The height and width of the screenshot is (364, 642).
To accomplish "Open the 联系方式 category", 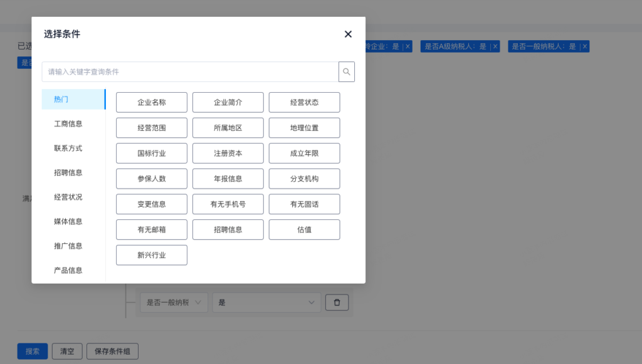I will click(x=68, y=148).
